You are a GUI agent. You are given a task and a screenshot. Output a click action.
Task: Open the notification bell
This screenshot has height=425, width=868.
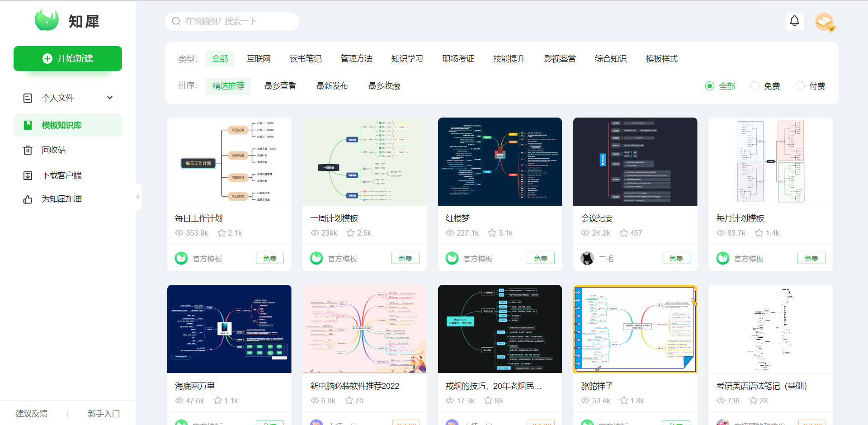795,21
